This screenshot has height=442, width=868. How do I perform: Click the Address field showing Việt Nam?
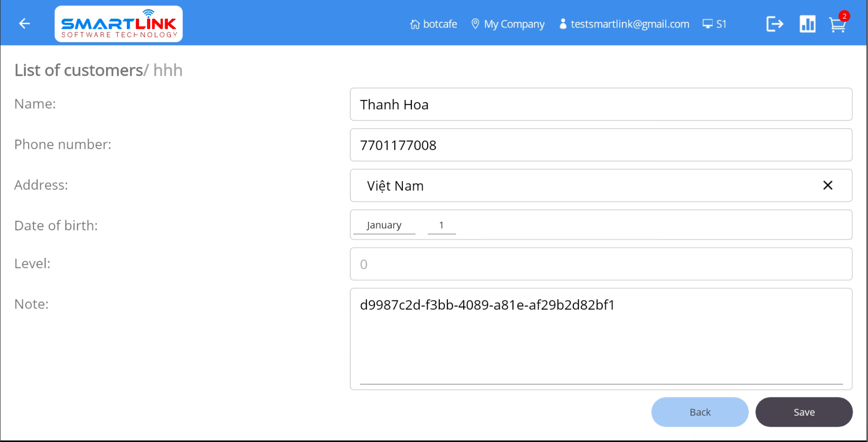(583, 186)
